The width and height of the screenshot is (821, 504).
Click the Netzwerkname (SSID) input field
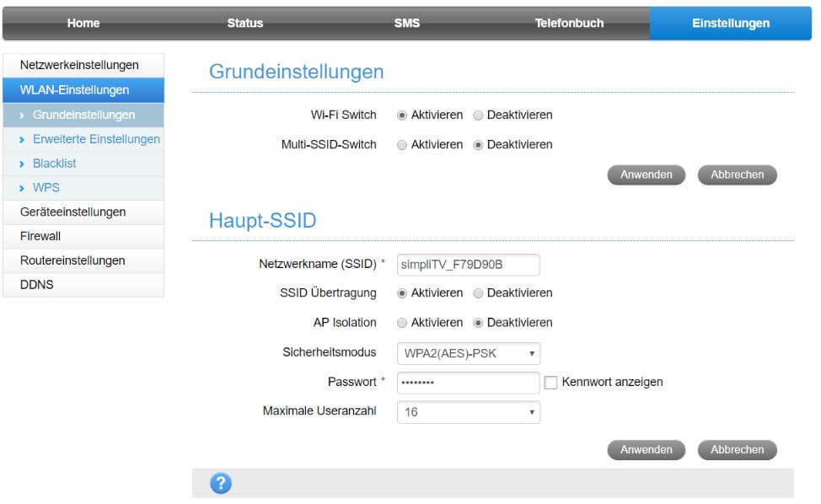pos(468,265)
